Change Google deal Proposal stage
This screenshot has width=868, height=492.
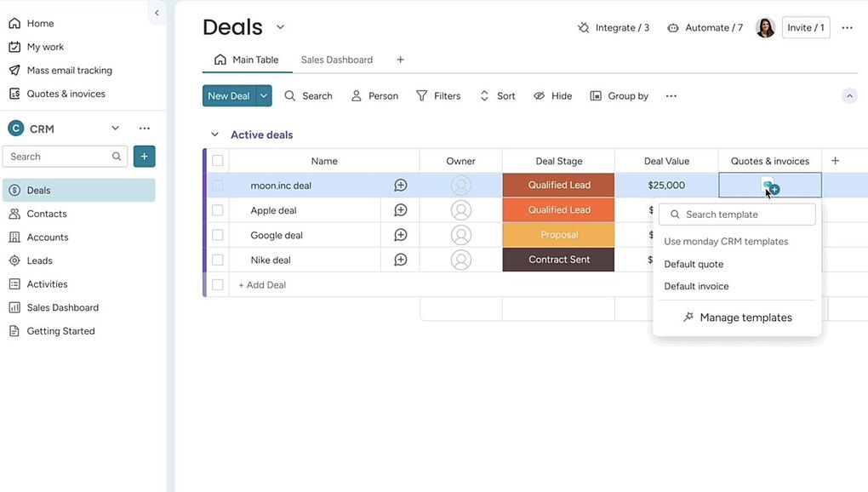point(558,235)
